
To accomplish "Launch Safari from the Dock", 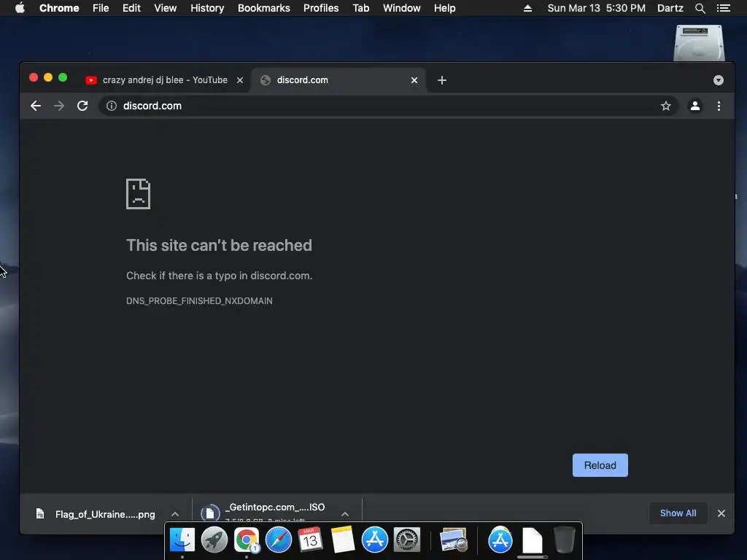I will pos(278,540).
